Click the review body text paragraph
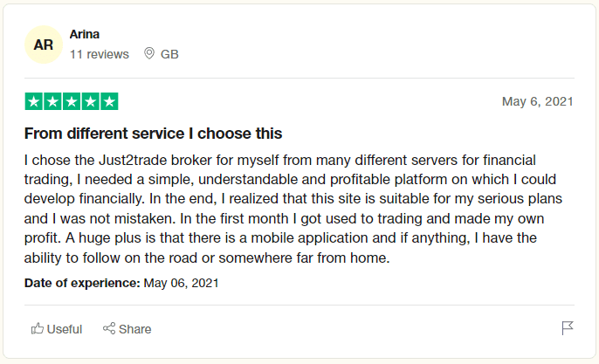Image resolution: width=599 pixels, height=364 pixels. point(293,209)
